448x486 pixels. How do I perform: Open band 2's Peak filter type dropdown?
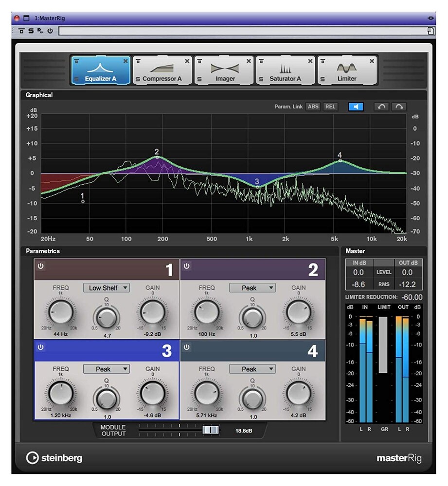(x=252, y=288)
